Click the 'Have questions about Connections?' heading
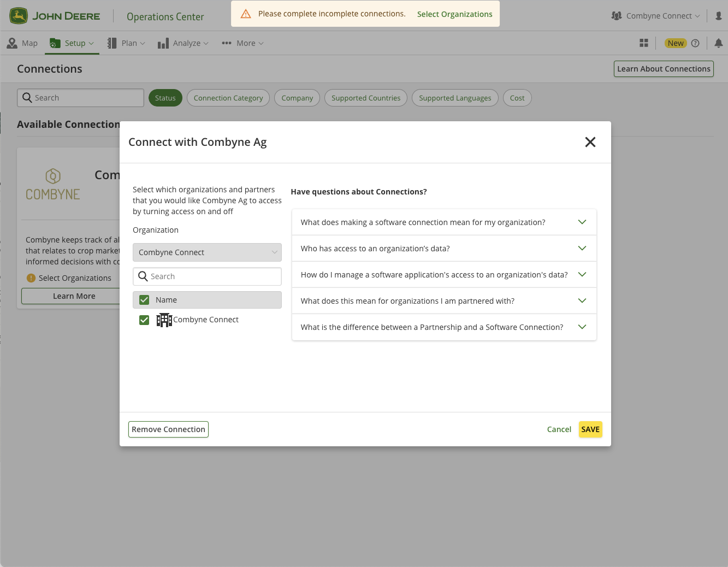 pyautogui.click(x=359, y=192)
